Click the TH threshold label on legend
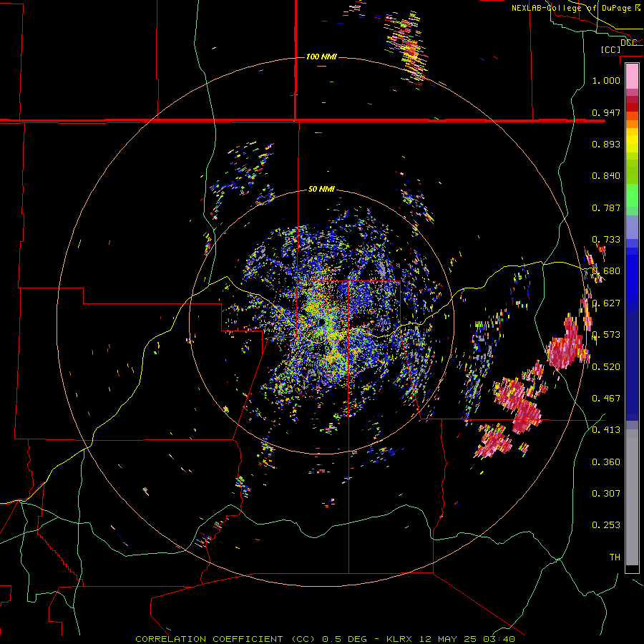This screenshot has width=644, height=644. tap(615, 557)
